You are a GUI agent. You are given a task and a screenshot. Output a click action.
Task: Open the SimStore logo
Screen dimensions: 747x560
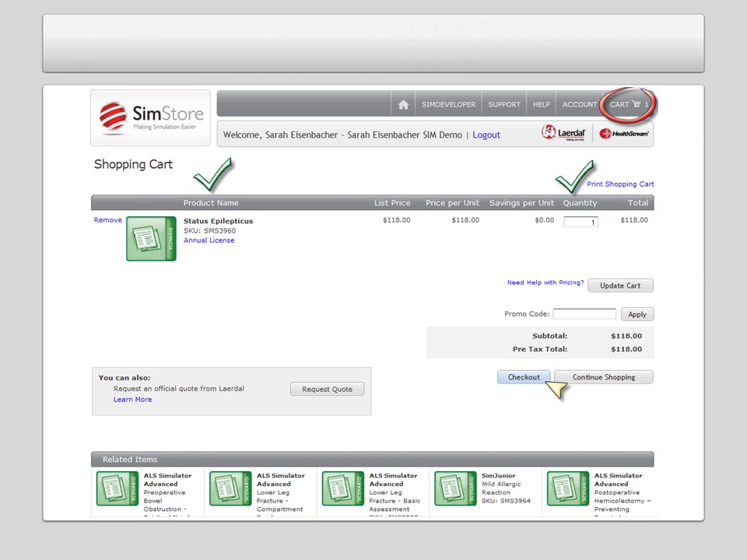pos(150,117)
